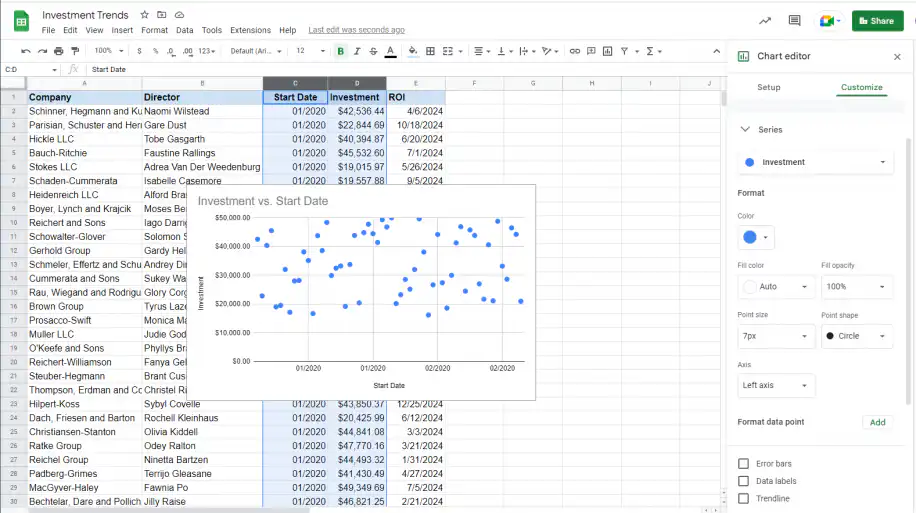Insert a comment
The image size is (916, 513).
591,51
